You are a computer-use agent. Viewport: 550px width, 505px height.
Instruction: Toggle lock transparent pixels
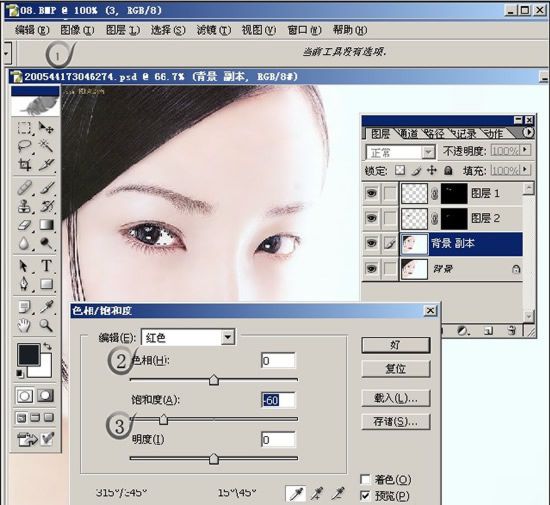click(400, 170)
